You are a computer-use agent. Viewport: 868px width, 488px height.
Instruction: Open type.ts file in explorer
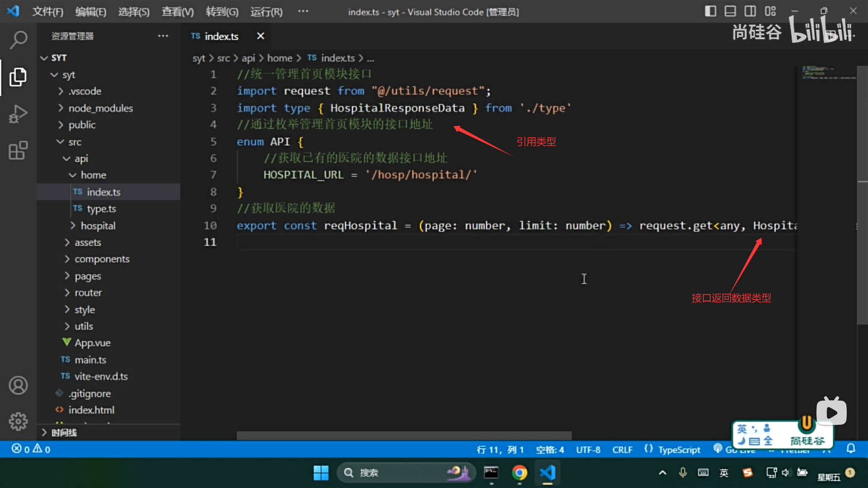(101, 209)
